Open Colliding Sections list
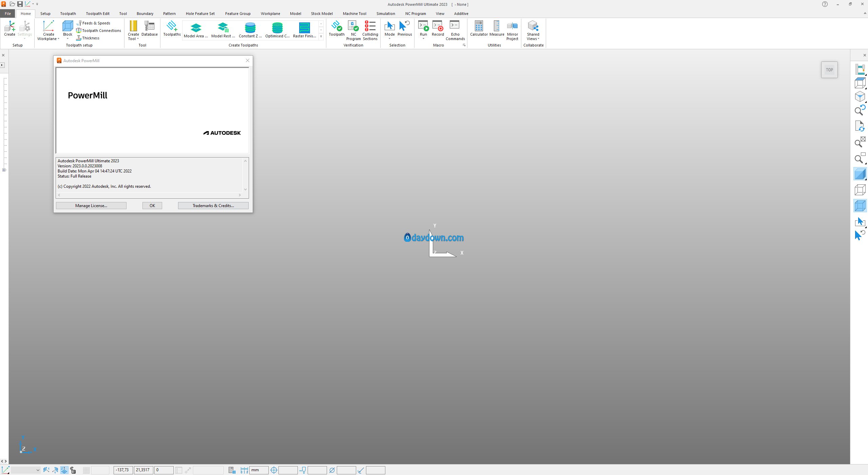Viewport: 868px width, 475px height. tap(370, 31)
